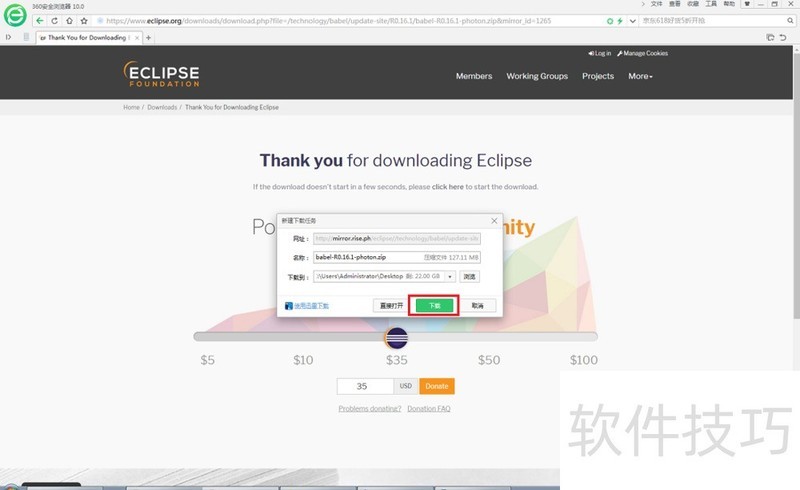Select the $50 donation amount

[489, 360]
